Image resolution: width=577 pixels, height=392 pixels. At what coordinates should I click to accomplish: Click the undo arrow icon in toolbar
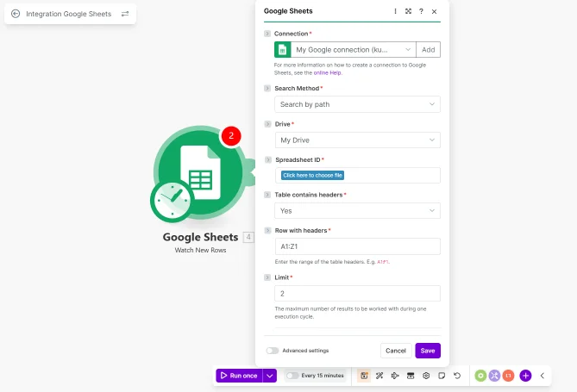(x=457, y=376)
